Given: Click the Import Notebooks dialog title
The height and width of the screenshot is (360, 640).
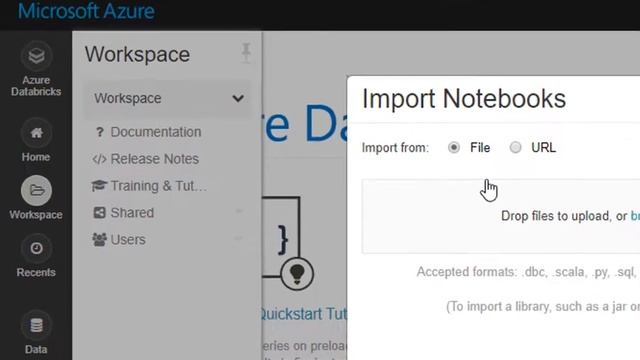Looking at the screenshot, I should tap(464, 99).
